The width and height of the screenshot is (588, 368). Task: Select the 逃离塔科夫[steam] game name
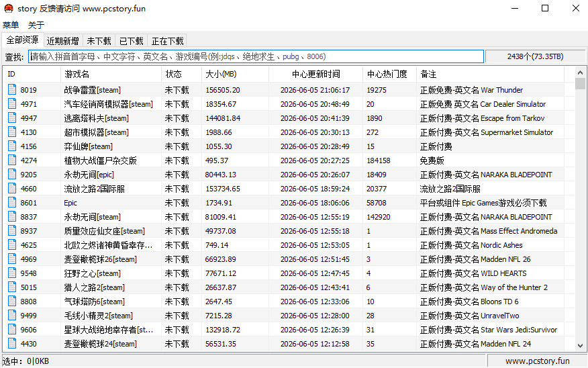point(97,118)
